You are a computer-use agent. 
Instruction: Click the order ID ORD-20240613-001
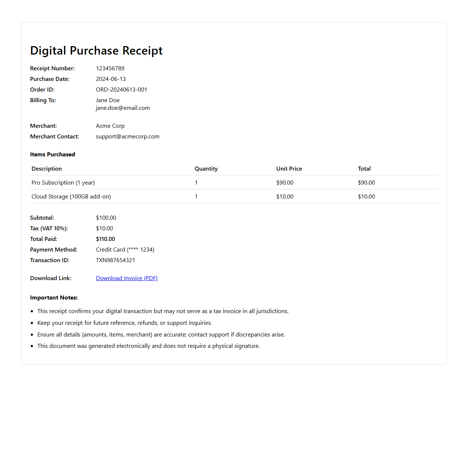pos(121,90)
